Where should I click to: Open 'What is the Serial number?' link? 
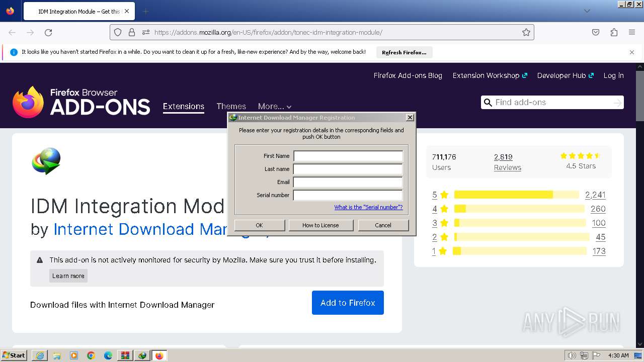[368, 207]
